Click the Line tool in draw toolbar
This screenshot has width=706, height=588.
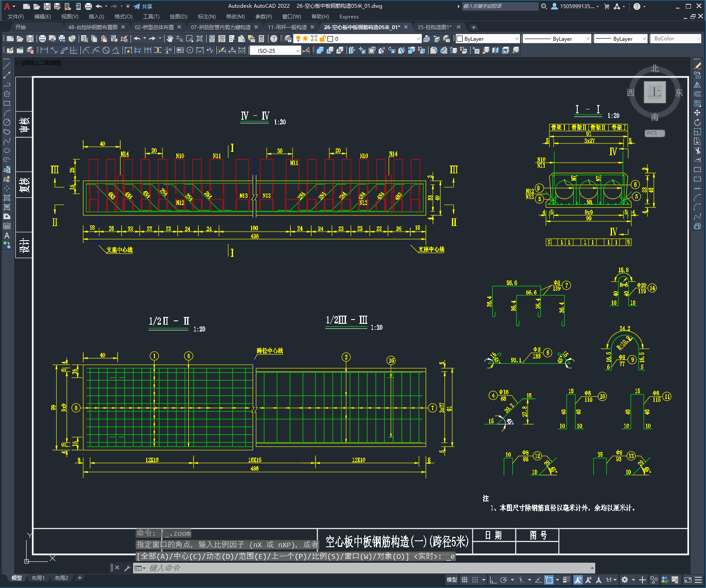[7, 66]
